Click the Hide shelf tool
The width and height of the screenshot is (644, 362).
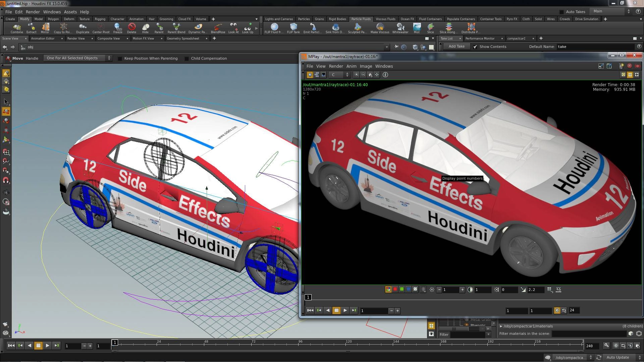(x=145, y=28)
